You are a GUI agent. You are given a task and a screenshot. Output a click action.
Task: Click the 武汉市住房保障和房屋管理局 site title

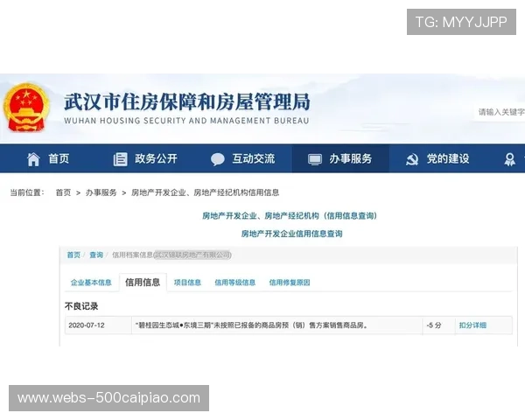(x=187, y=101)
